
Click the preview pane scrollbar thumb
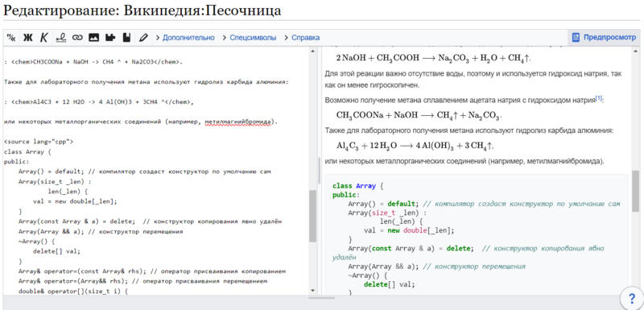click(635, 192)
